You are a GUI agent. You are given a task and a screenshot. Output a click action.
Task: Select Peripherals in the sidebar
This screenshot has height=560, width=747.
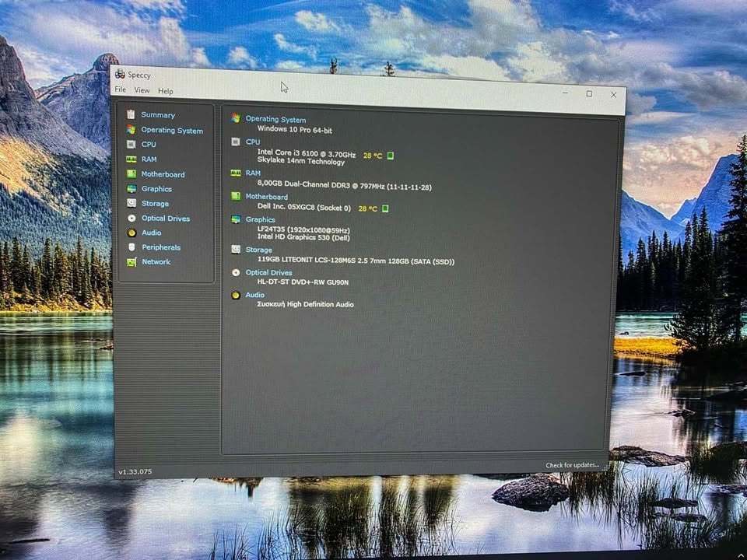[x=161, y=247]
